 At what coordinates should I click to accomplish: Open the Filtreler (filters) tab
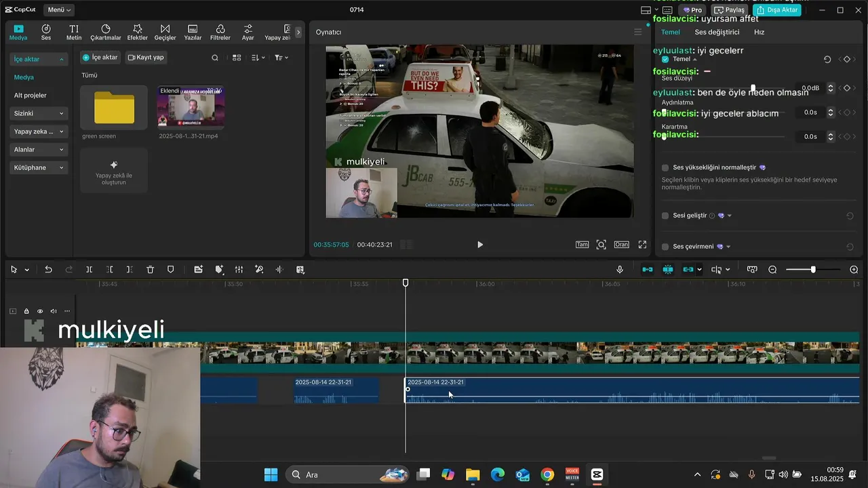(220, 33)
